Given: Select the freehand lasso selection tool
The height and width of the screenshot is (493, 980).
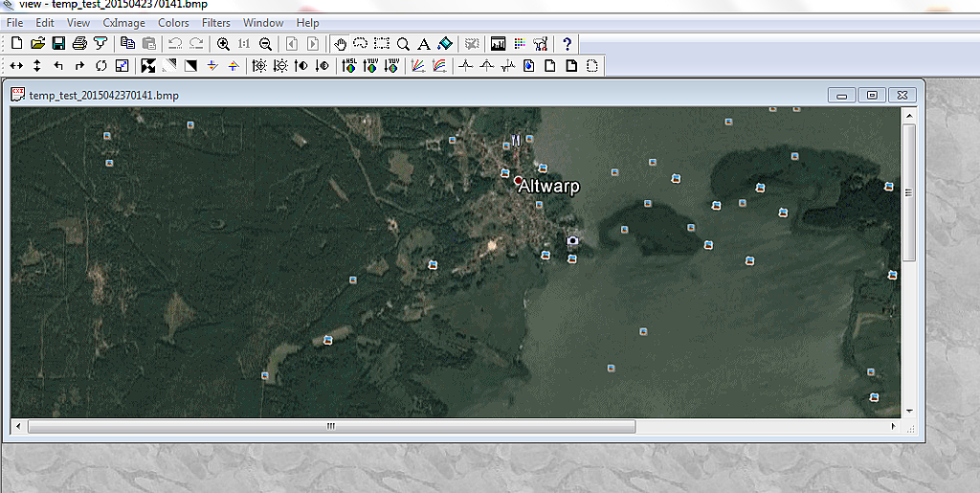Looking at the screenshot, I should tap(361, 44).
